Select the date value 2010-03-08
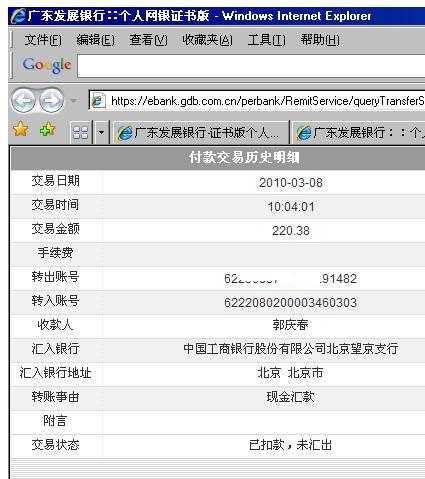 [x=291, y=183]
